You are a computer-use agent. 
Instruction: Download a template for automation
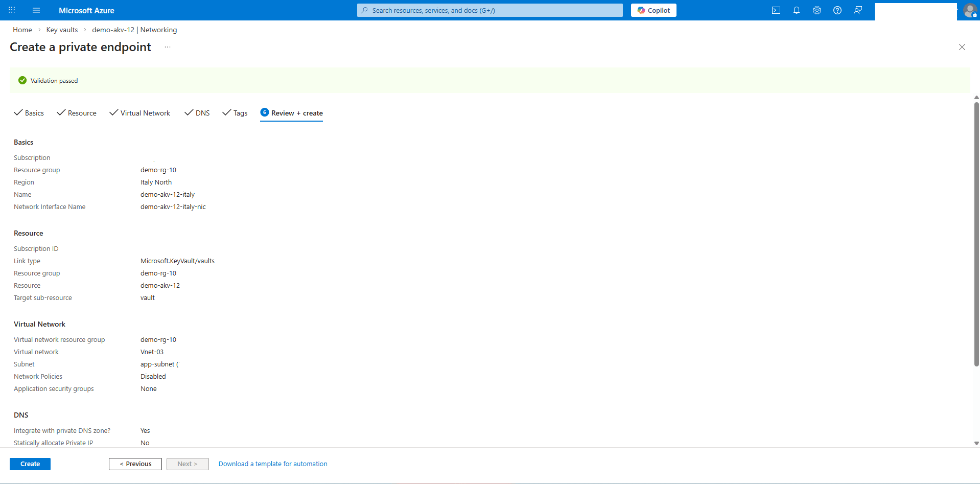click(273, 464)
